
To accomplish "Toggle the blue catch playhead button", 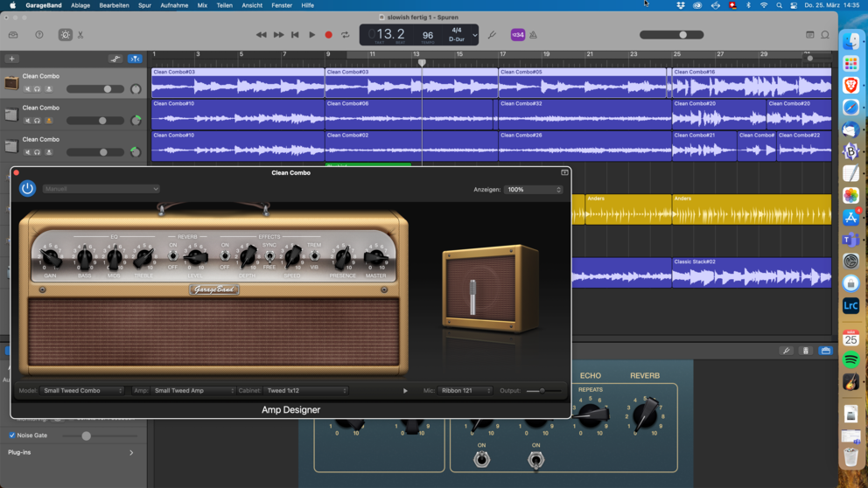I will coord(135,59).
